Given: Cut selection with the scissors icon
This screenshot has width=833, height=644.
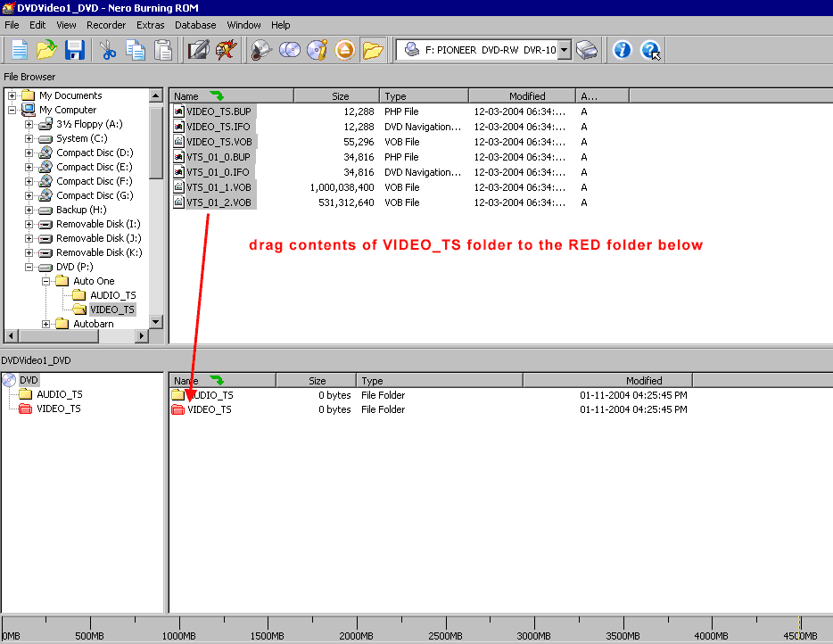Looking at the screenshot, I should pyautogui.click(x=108, y=50).
